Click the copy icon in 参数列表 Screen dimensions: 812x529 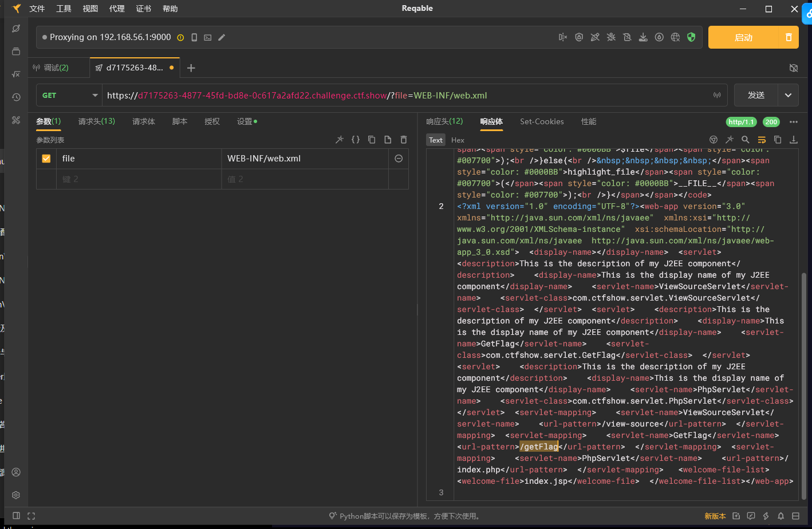pos(372,140)
